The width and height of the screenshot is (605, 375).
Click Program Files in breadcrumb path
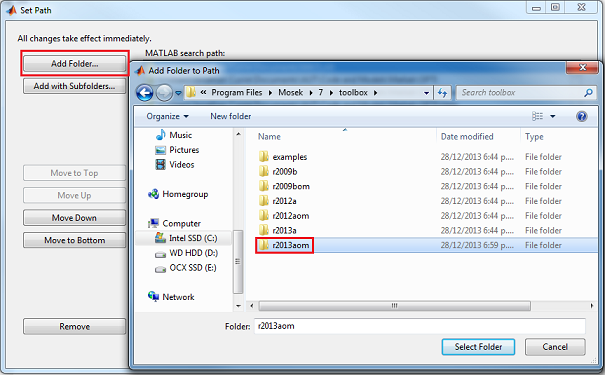(237, 93)
